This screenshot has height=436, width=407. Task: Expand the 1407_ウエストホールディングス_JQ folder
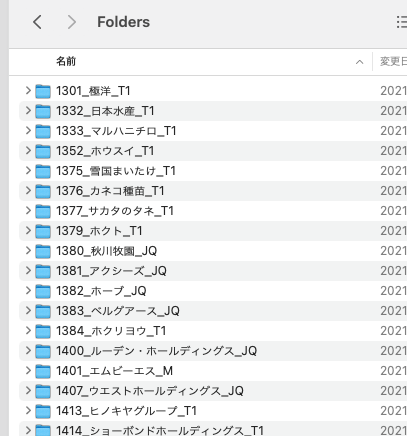coord(28,390)
